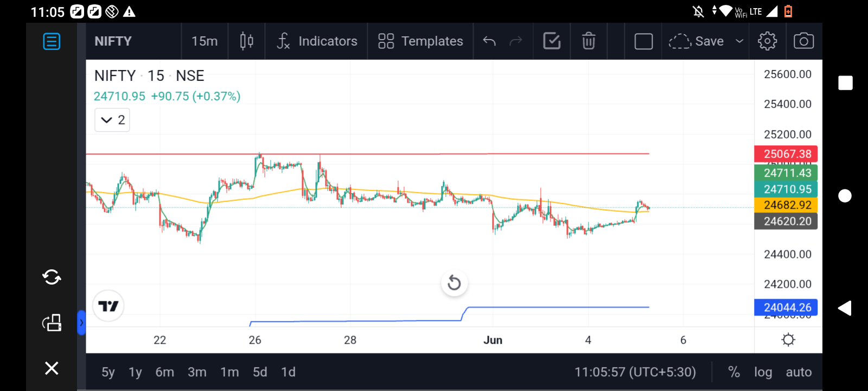This screenshot has height=391, width=868.
Task: Toggle log scale
Action: pos(763,372)
